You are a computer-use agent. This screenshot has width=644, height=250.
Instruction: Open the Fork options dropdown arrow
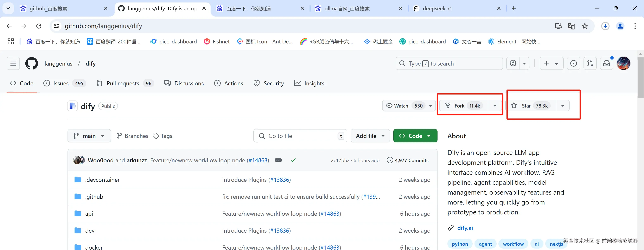[x=495, y=106]
